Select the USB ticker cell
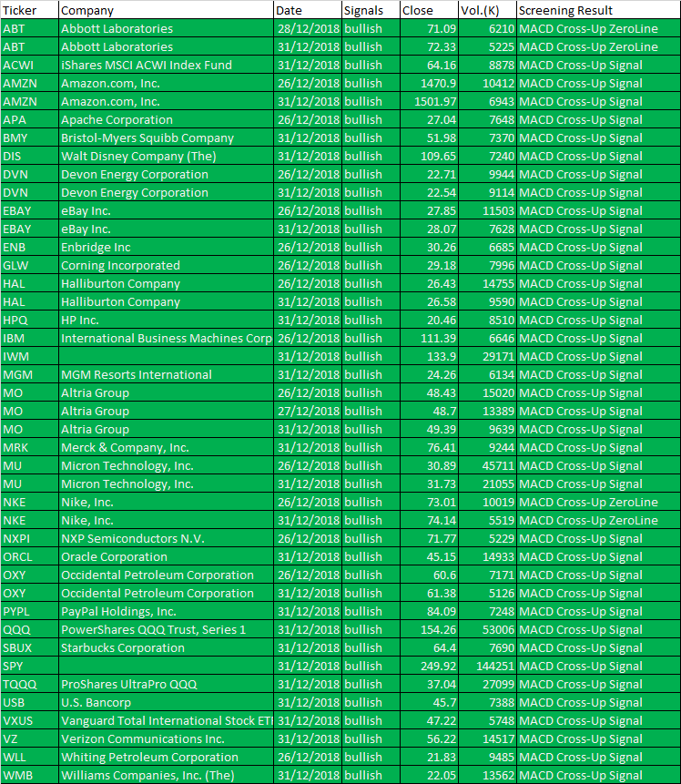The image size is (681, 784). [x=29, y=702]
